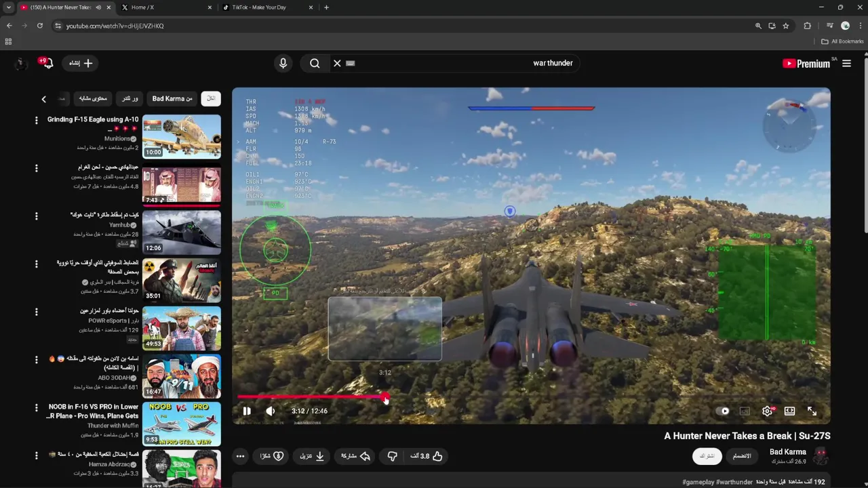
Task: Open the 12:06 stealth aircraft thumbnail
Action: (181, 232)
